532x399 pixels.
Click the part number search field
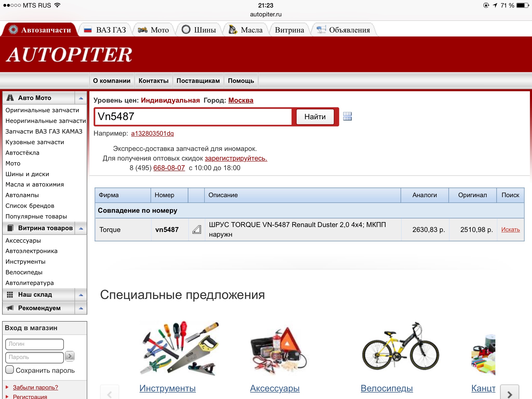click(x=194, y=117)
